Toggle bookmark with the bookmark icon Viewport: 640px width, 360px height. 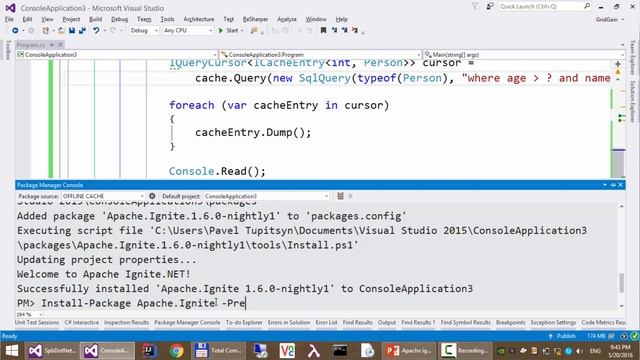point(323,31)
